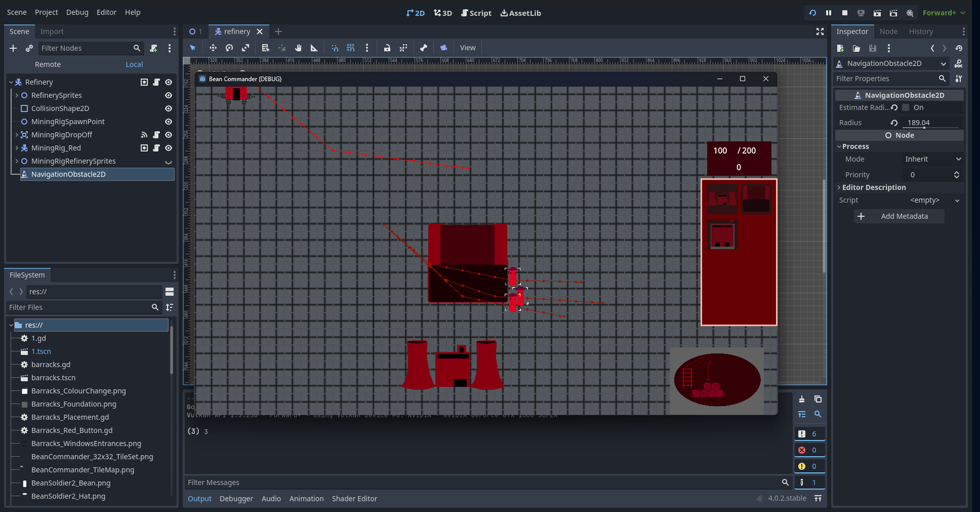Open the skeleton bone options icon
The image size is (980, 512).
coord(423,48)
